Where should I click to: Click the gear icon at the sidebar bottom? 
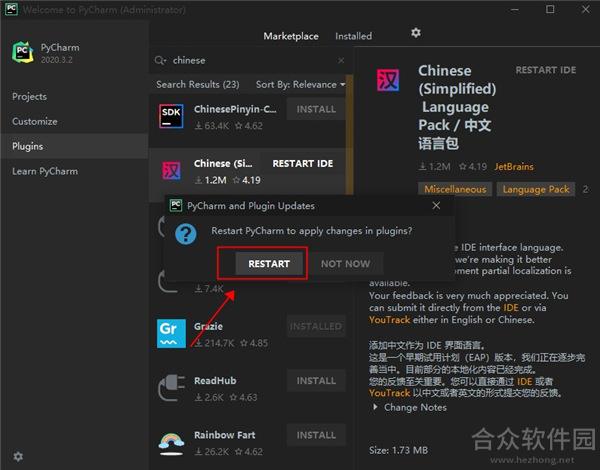[18, 456]
